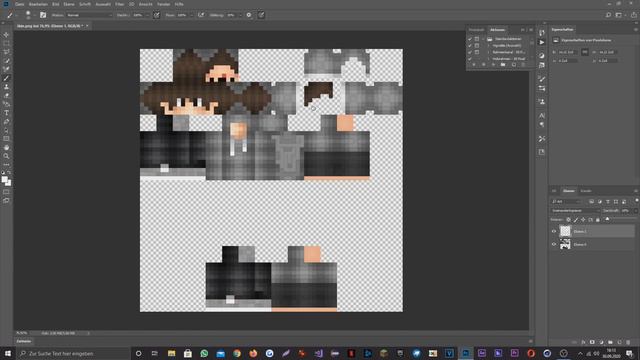Click Ebene 1 layer thumbnail
The height and width of the screenshot is (360, 640).
click(x=565, y=231)
